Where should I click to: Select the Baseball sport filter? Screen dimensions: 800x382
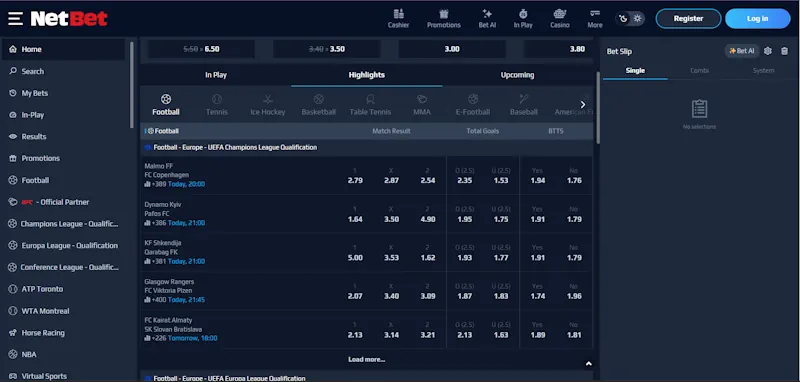pyautogui.click(x=523, y=105)
